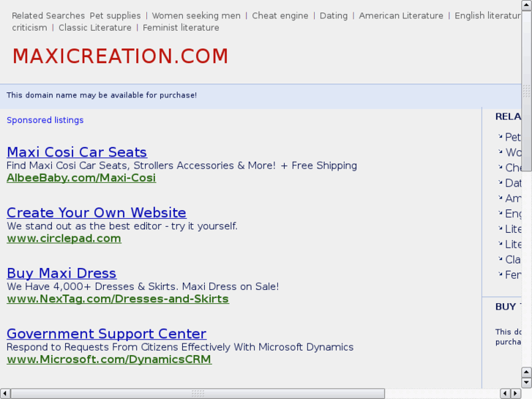The image size is (532, 399).
Task: Click the Cheat engine link in header
Action: click(x=280, y=16)
